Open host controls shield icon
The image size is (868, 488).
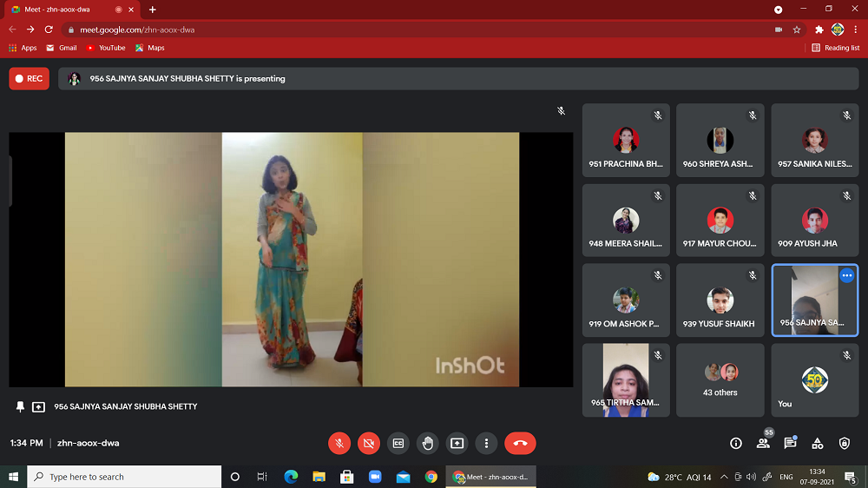(845, 443)
